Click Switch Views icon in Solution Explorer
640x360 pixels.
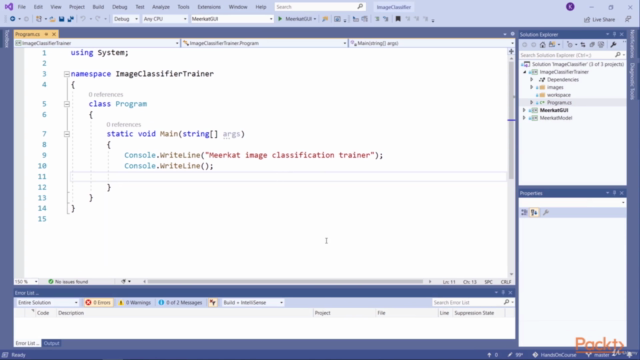pos(552,44)
